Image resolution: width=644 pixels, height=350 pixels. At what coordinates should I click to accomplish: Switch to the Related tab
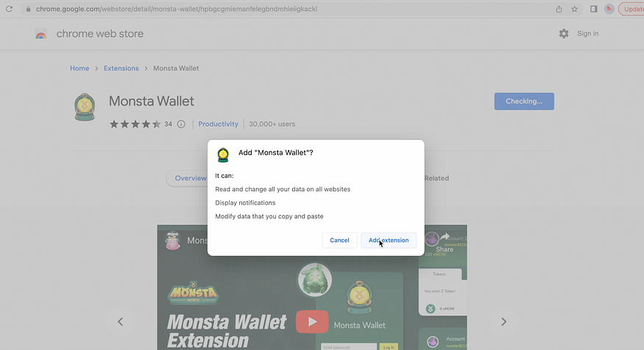click(x=436, y=178)
